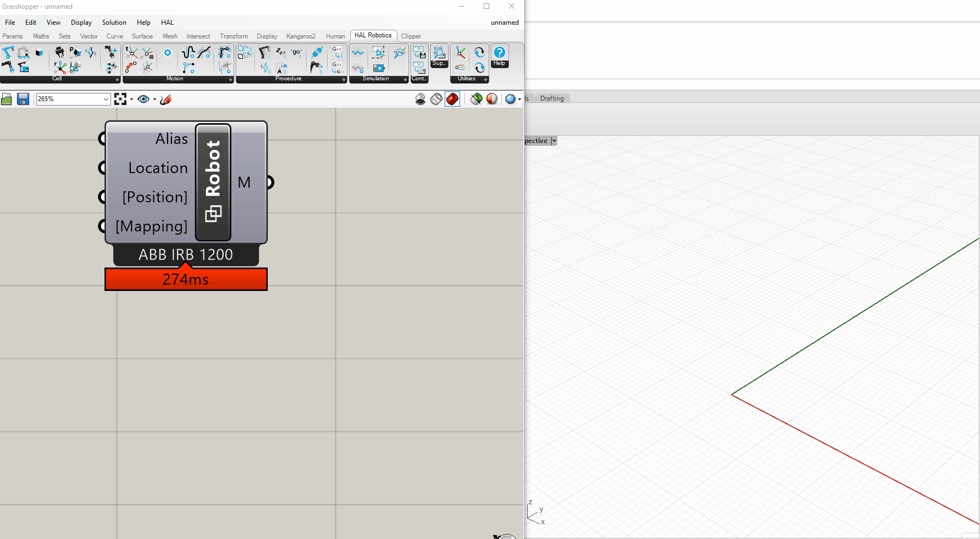
Task: Toggle wireframe preview mode icon
Action: click(x=436, y=99)
